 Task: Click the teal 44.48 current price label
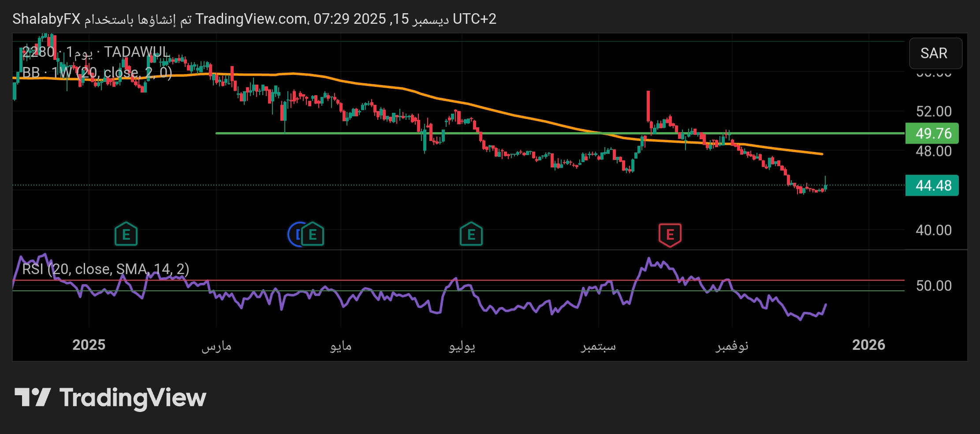click(x=932, y=185)
